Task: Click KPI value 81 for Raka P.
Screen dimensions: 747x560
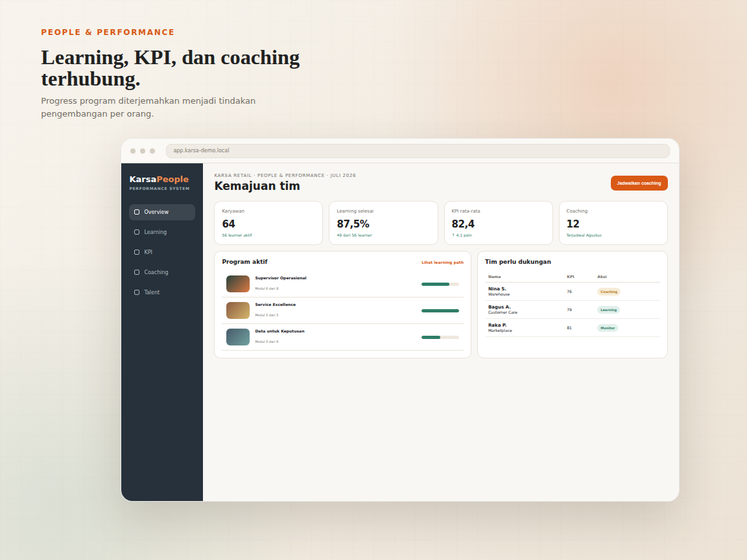Action: click(x=569, y=327)
